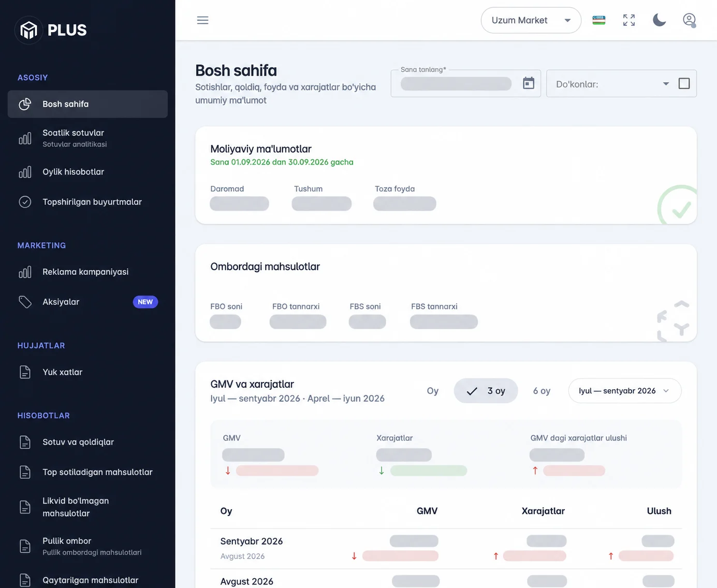Open Sotuv va qoldiqlar report
Viewport: 717px width, 588px height.
[87, 442]
